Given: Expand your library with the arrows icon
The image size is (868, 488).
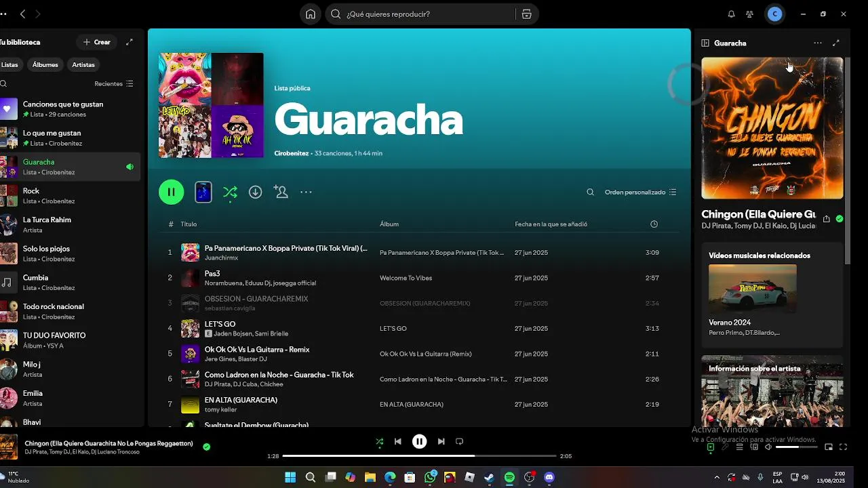Looking at the screenshot, I should click(130, 42).
